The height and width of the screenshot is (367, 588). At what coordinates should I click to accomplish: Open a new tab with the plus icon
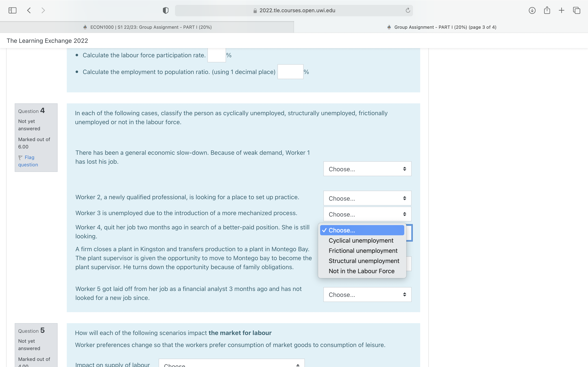coord(561,10)
